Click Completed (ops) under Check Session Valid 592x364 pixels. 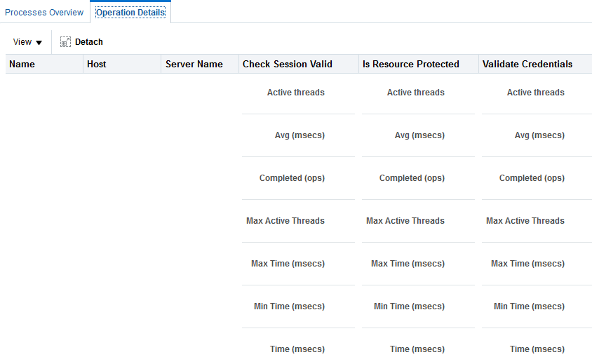292,178
